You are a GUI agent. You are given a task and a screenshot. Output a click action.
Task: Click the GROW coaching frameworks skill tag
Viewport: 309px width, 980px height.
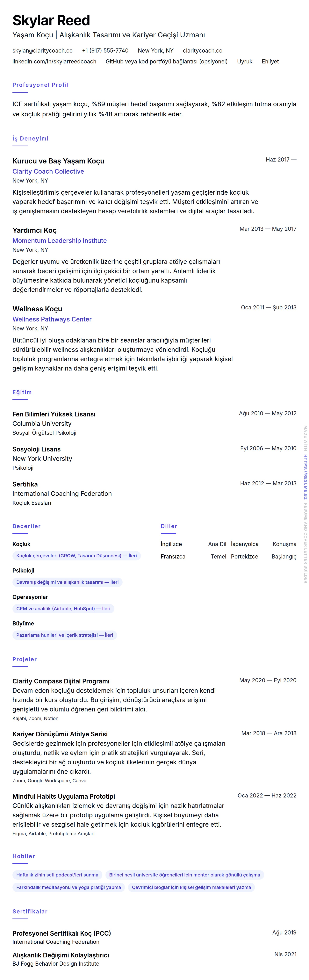pyautogui.click(x=76, y=556)
